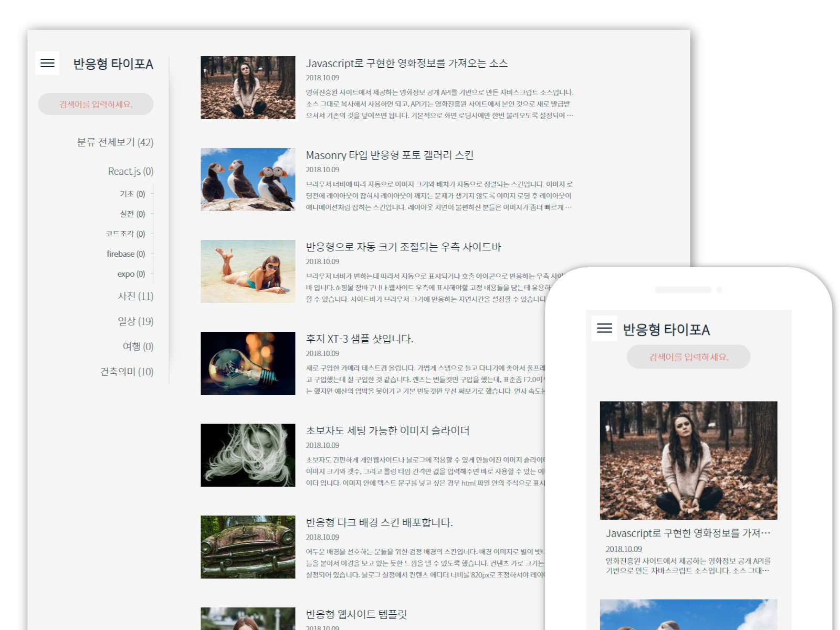Open the black-and-white hair thumbnail
Screen dimensions: 840x630
pos(248,455)
